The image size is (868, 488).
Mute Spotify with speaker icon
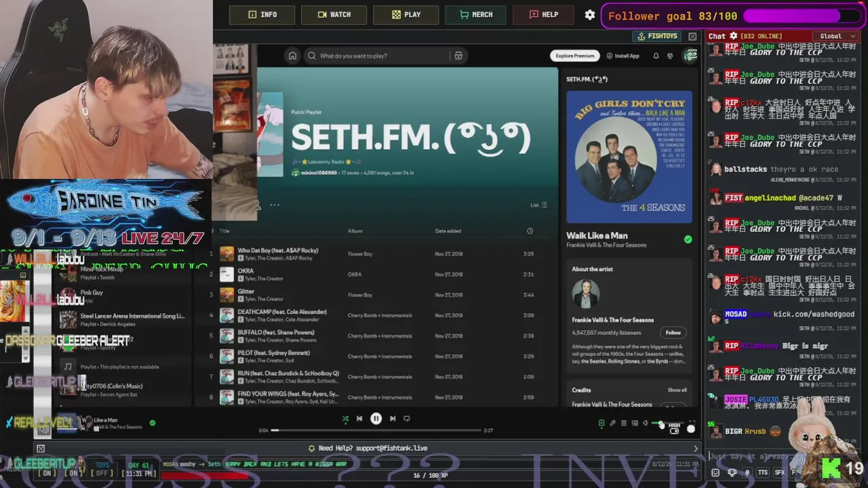[645, 424]
